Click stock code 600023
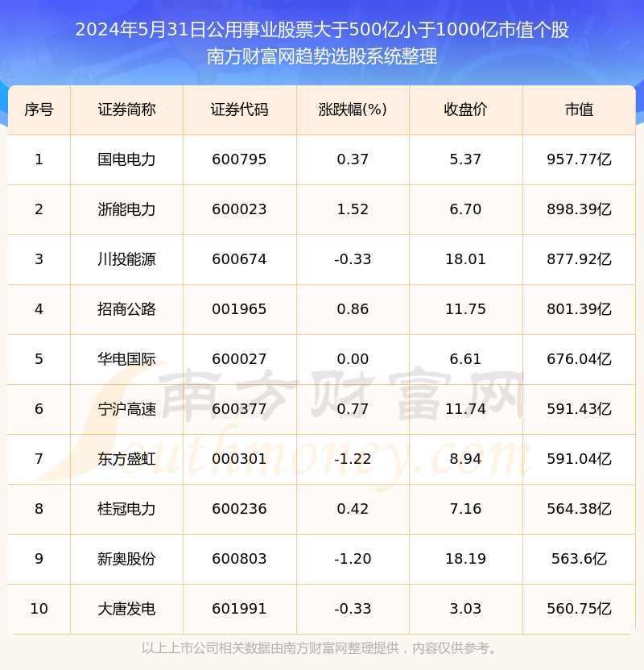644x670 pixels. click(239, 209)
